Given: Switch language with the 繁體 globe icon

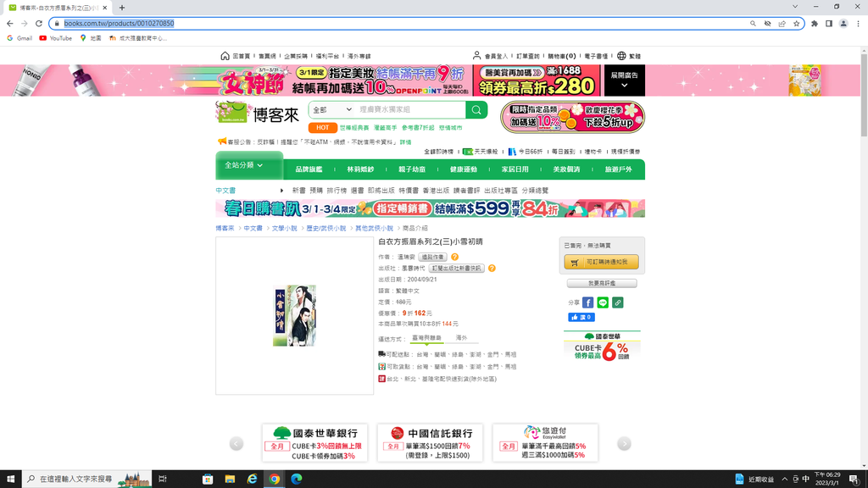Looking at the screenshot, I should (x=621, y=56).
